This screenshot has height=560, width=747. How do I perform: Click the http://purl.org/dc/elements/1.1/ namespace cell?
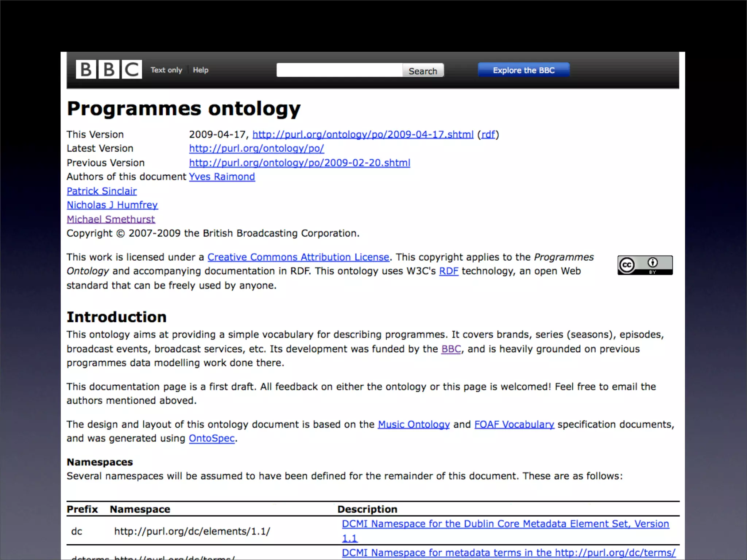pos(192,531)
